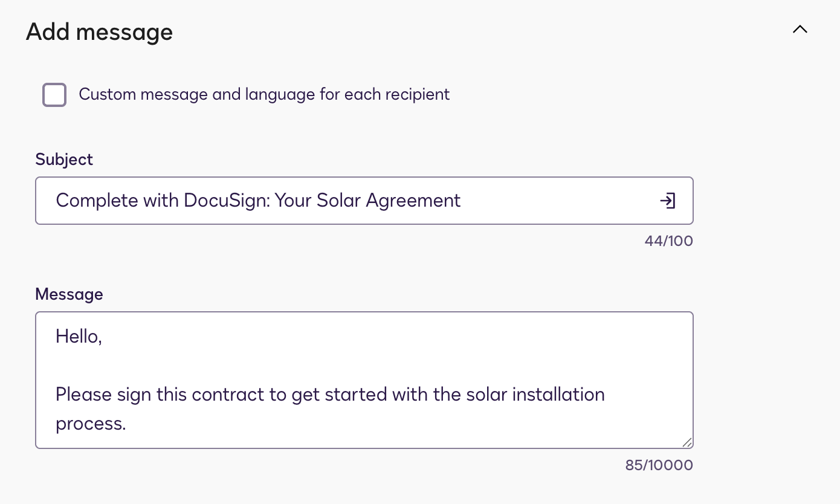Collapse the Add message section chevron

click(x=800, y=30)
